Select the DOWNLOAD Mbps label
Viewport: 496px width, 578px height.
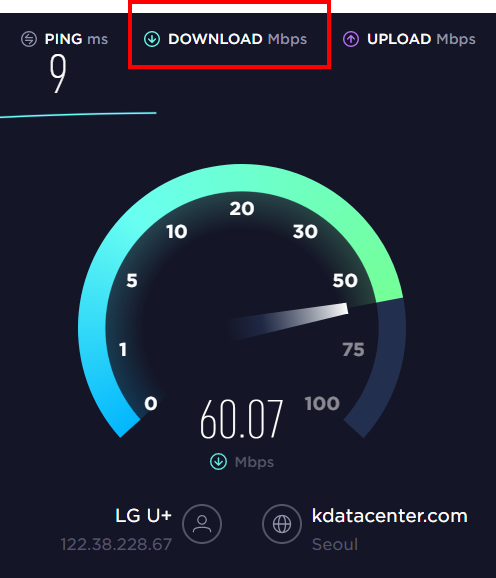237,39
